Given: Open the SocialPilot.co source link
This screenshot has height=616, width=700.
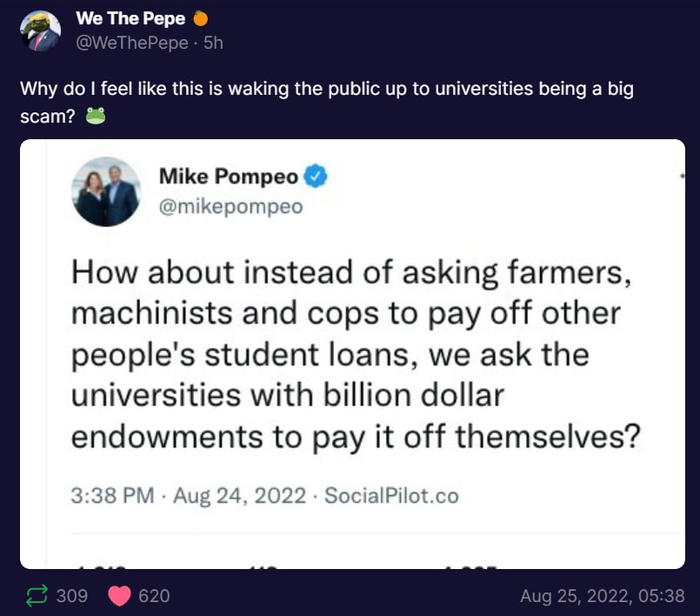Looking at the screenshot, I should [391, 495].
